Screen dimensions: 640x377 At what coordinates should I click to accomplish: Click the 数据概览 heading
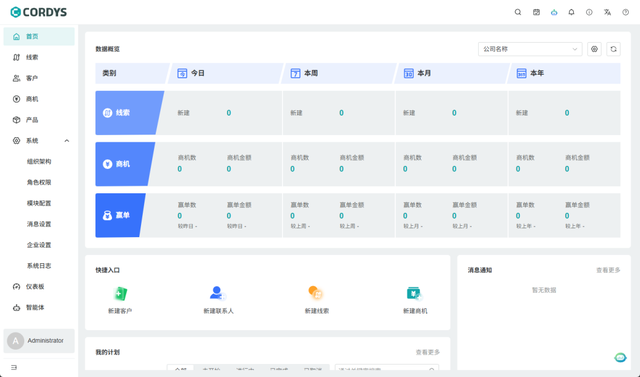(108, 49)
